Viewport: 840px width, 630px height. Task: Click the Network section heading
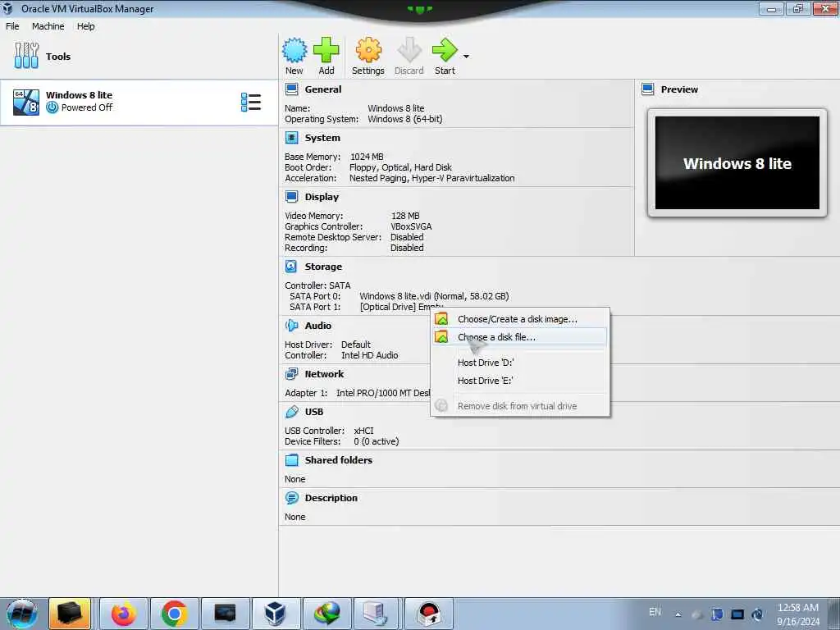[x=324, y=374]
